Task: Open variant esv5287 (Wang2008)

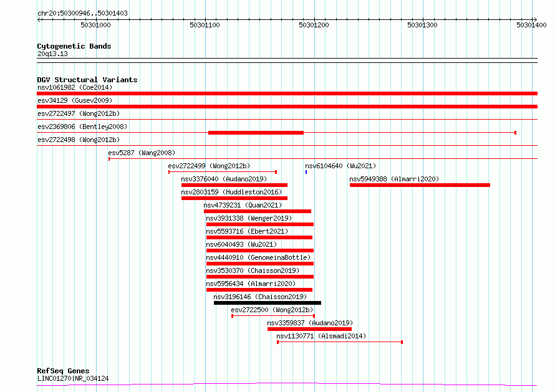Action: (142, 153)
